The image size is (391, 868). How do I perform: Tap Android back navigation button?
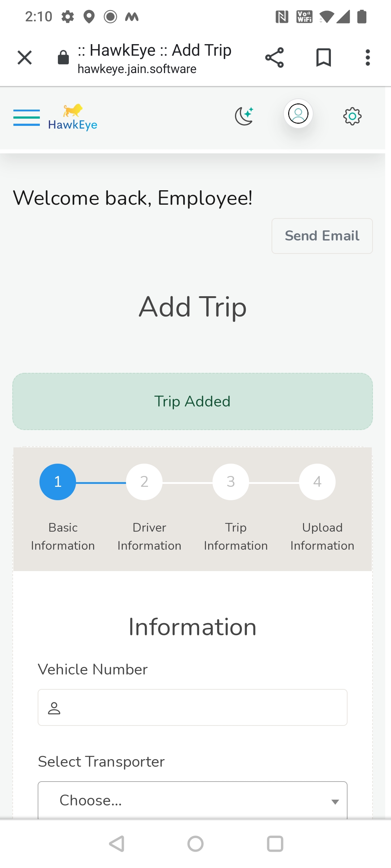click(117, 844)
